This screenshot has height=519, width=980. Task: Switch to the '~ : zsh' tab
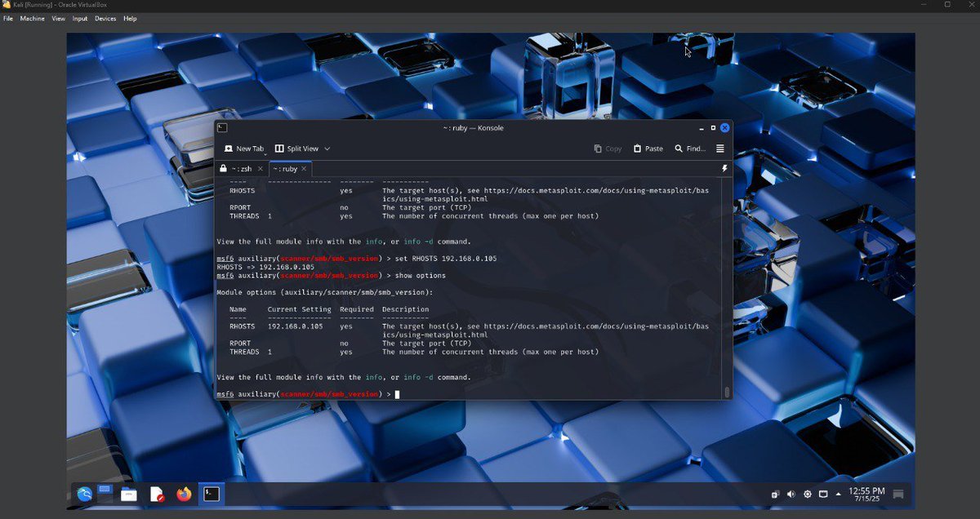pyautogui.click(x=242, y=169)
